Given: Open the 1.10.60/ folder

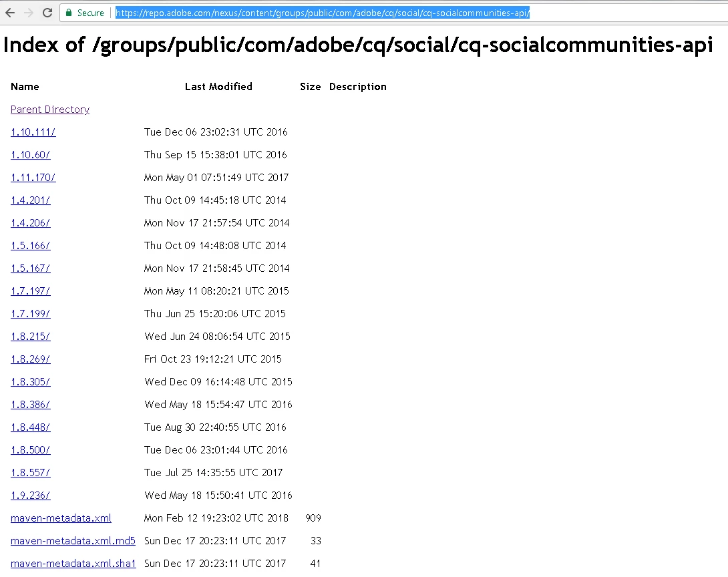Looking at the screenshot, I should click(31, 155).
